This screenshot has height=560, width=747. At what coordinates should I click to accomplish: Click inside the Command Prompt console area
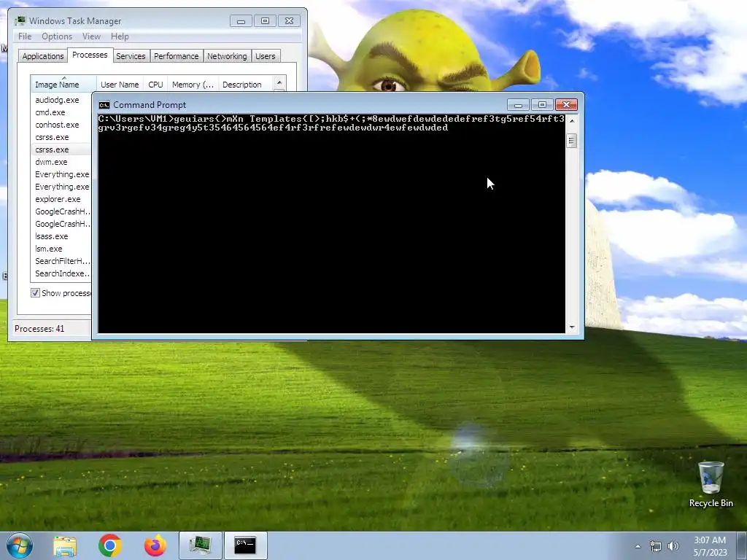pyautogui.click(x=332, y=224)
